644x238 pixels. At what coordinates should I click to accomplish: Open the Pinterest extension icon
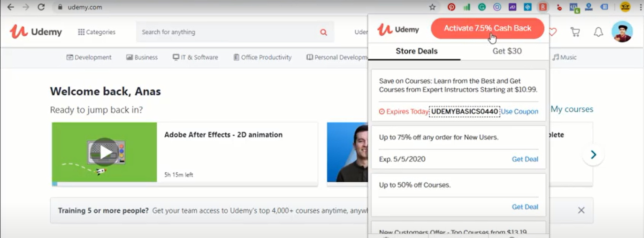point(451,7)
